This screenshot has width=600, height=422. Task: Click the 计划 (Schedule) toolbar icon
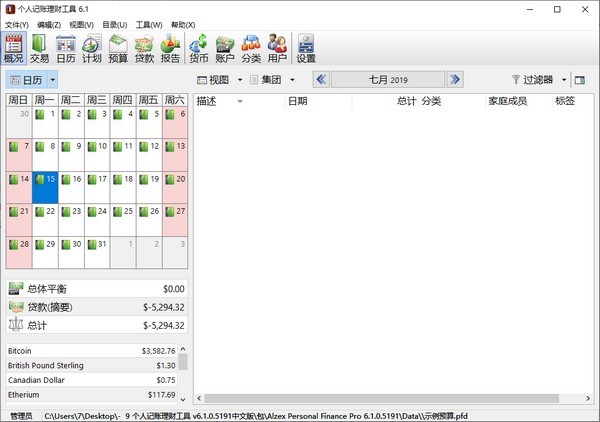[92, 48]
